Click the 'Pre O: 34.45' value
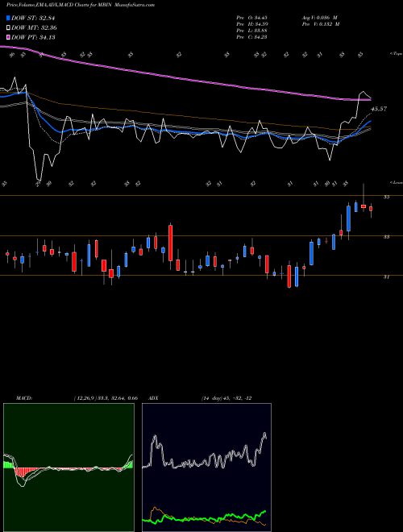Image resolution: width=403 pixels, height=532 pixels. point(252,18)
